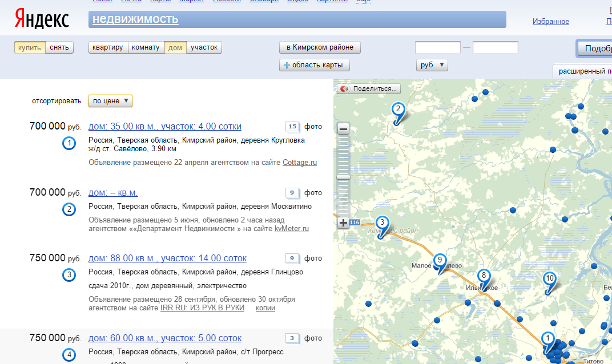The height and width of the screenshot is (364, 612).
Task: Open недвижимость header link
Action: (x=135, y=19)
